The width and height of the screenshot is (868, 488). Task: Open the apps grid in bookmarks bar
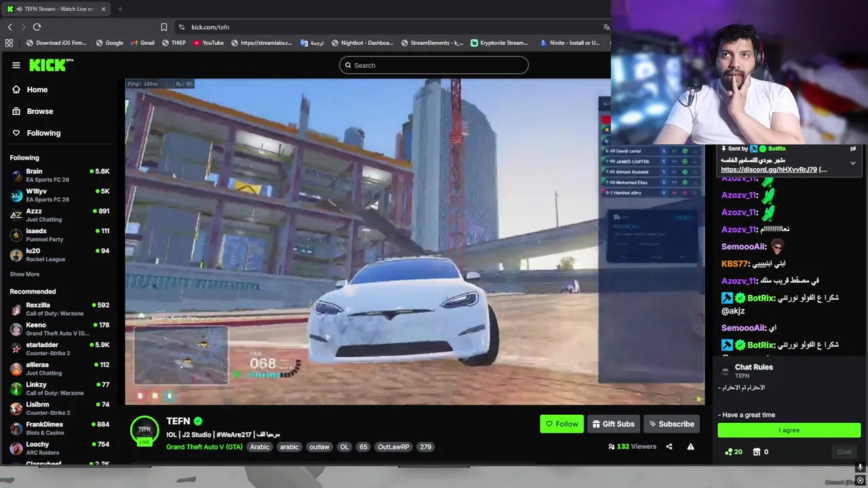pyautogui.click(x=9, y=43)
